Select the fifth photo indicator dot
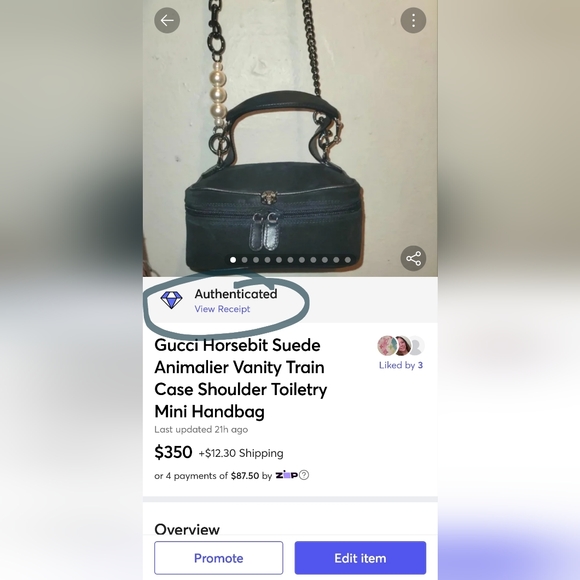Viewport: 580px width, 580px height. point(279,260)
